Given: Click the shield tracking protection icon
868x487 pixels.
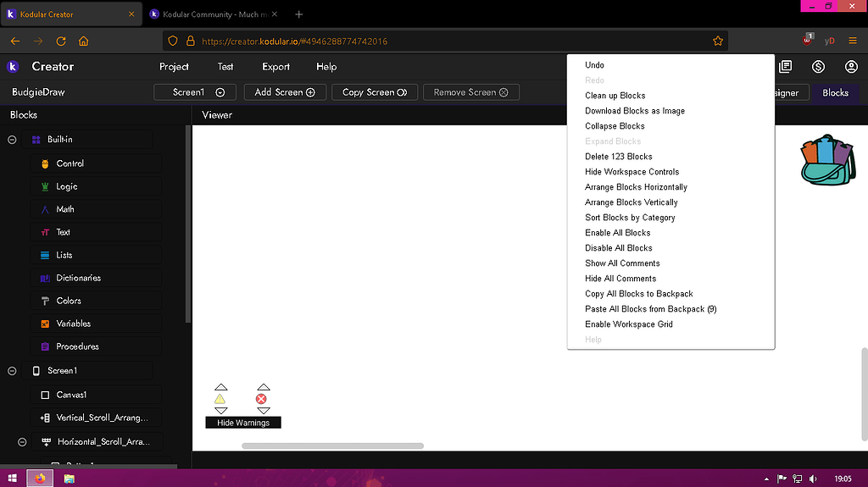Looking at the screenshot, I should click(173, 41).
